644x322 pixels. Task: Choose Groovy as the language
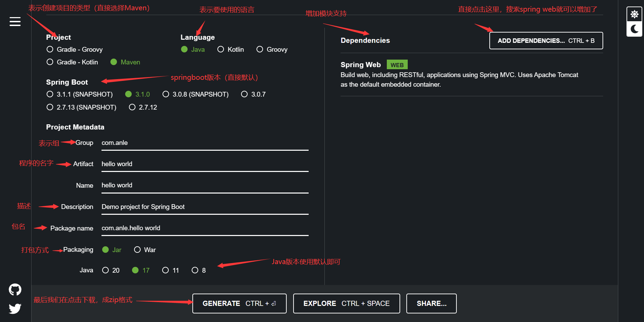coord(272,49)
